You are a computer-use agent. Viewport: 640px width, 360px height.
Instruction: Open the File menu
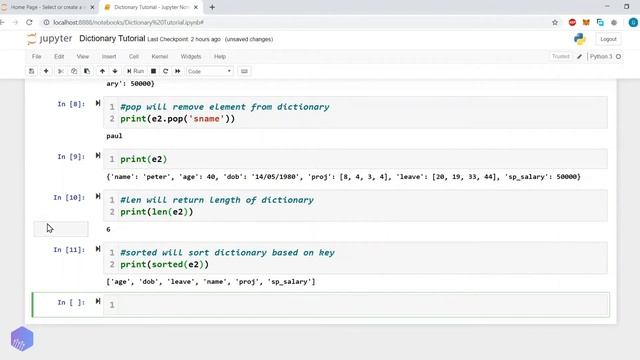click(36, 56)
